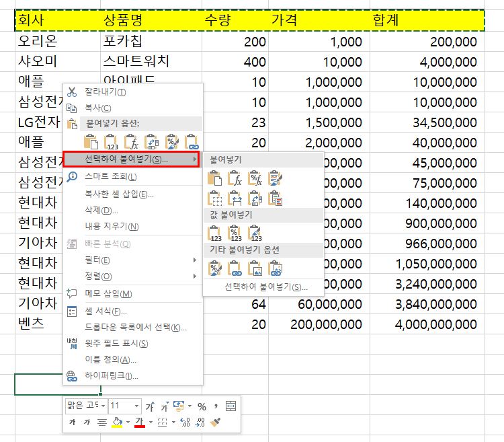This screenshot has width=504, height=442.
Task: Apply borders with mini toolbar border button
Action: click(163, 422)
